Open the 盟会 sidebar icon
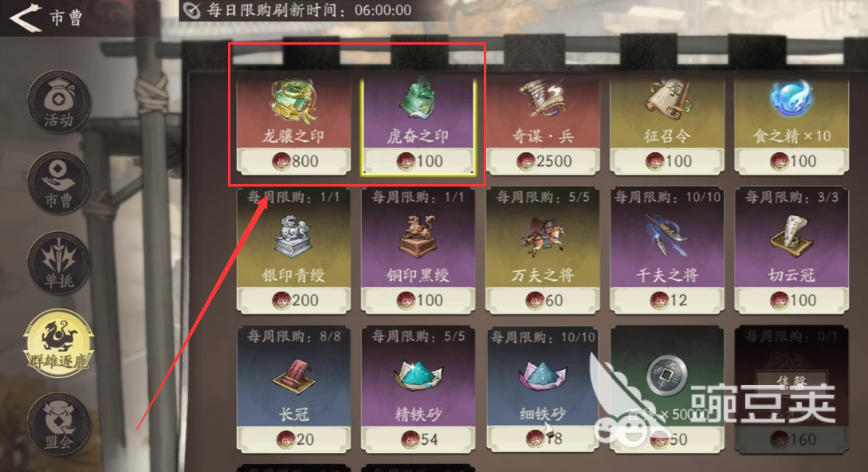The image size is (868, 472). (x=58, y=424)
